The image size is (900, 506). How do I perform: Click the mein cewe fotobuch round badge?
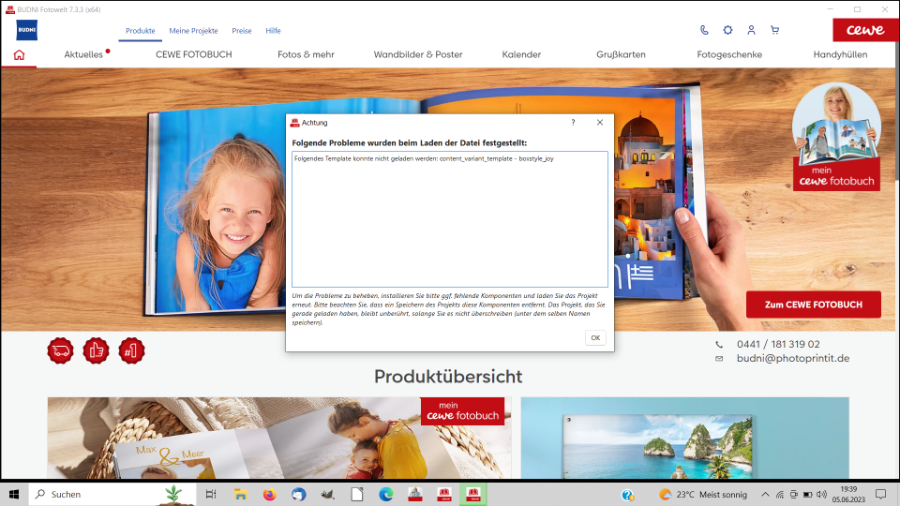836,137
